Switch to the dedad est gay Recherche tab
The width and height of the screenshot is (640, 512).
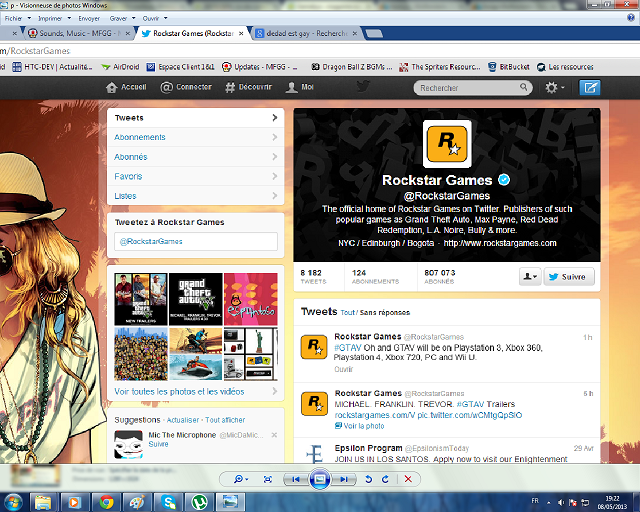[304, 33]
